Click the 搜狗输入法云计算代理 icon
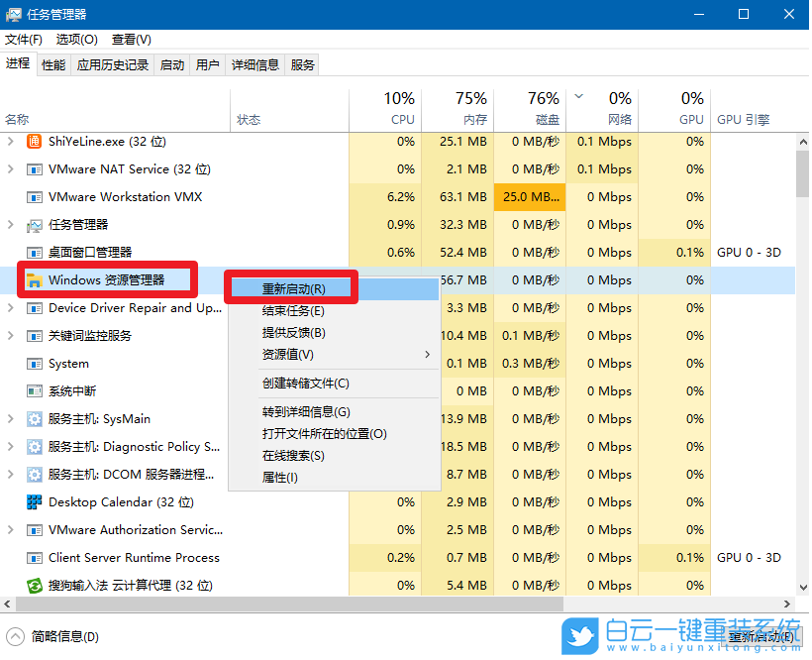 tap(33, 586)
